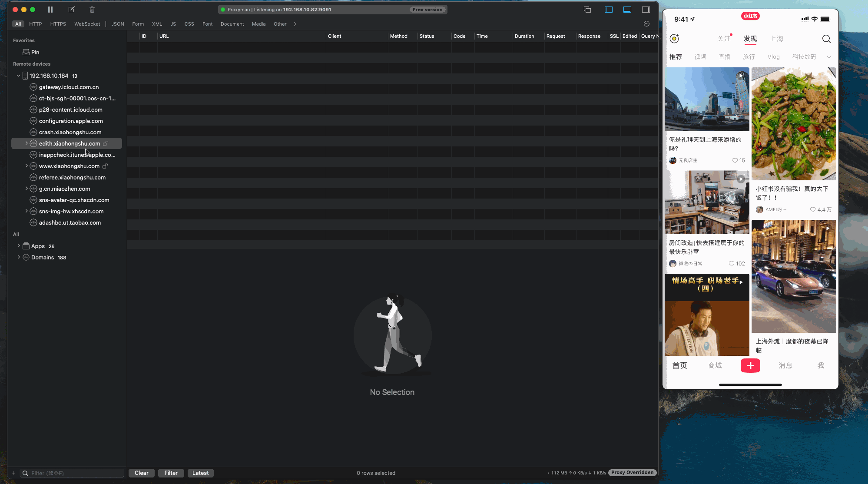
Task: Open the category dropdown chevron next to 科技数码
Action: coord(828,57)
